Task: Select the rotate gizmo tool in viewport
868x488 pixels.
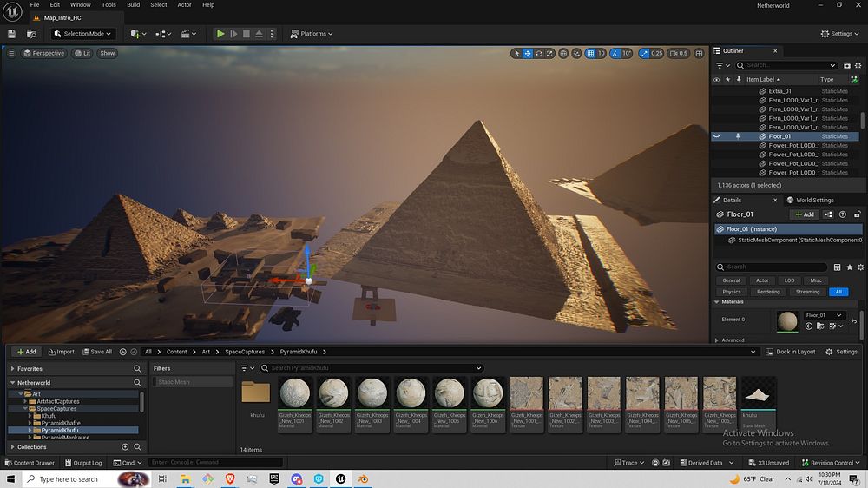Action: coord(539,53)
